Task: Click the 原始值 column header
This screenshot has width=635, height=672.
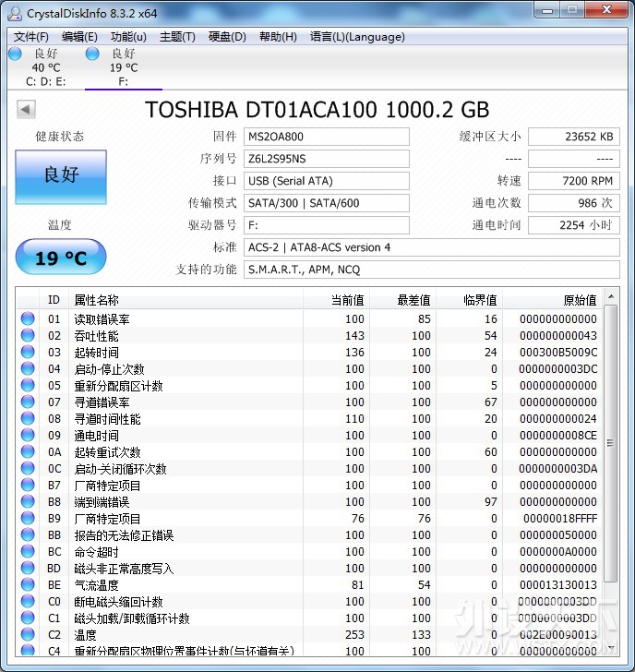Action: click(x=552, y=300)
